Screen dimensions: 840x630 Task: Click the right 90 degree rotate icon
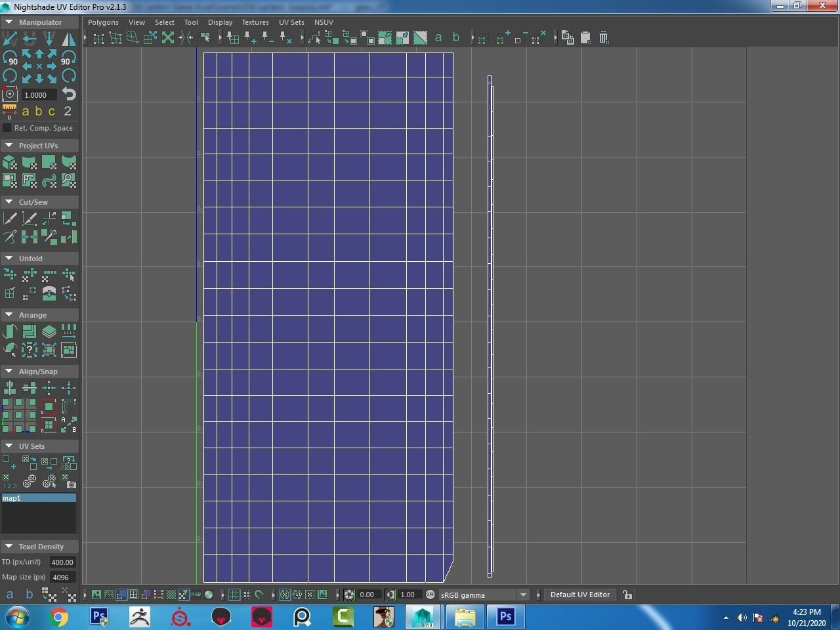point(68,58)
